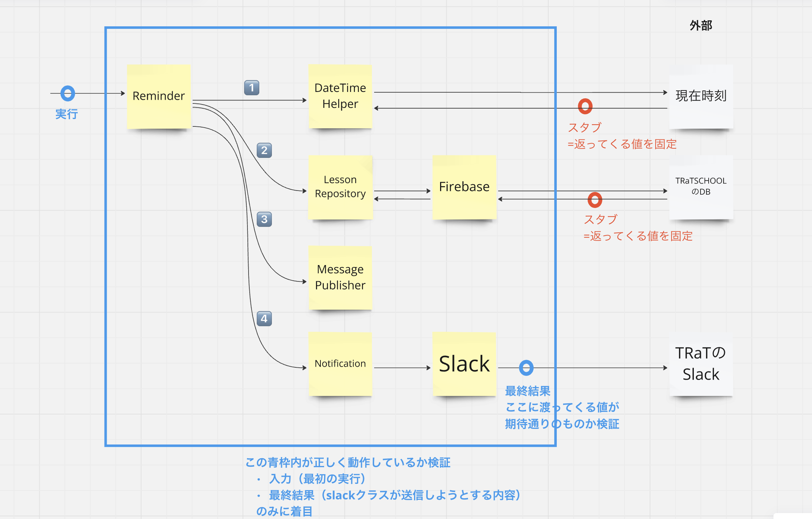The width and height of the screenshot is (812, 519).
Task: Click the Firebase sticky note
Action: [x=464, y=187]
